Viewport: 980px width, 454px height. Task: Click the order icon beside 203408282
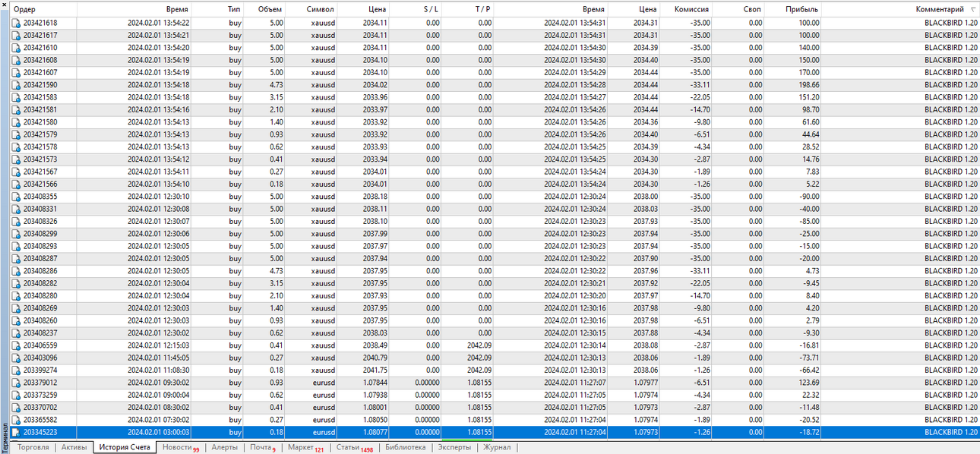(x=16, y=283)
